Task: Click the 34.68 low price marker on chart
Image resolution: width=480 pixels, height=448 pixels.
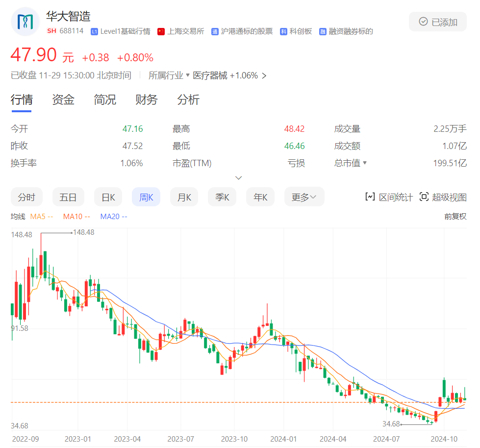Action: (x=391, y=424)
